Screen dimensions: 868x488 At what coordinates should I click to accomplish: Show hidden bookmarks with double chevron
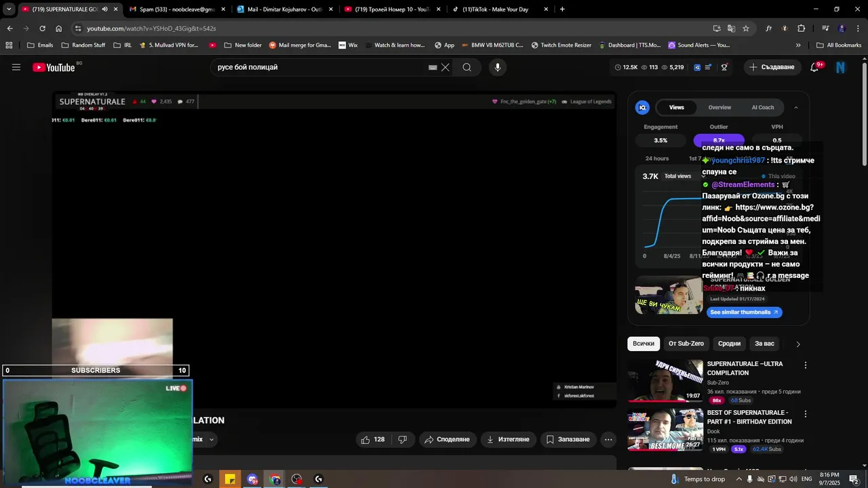798,45
